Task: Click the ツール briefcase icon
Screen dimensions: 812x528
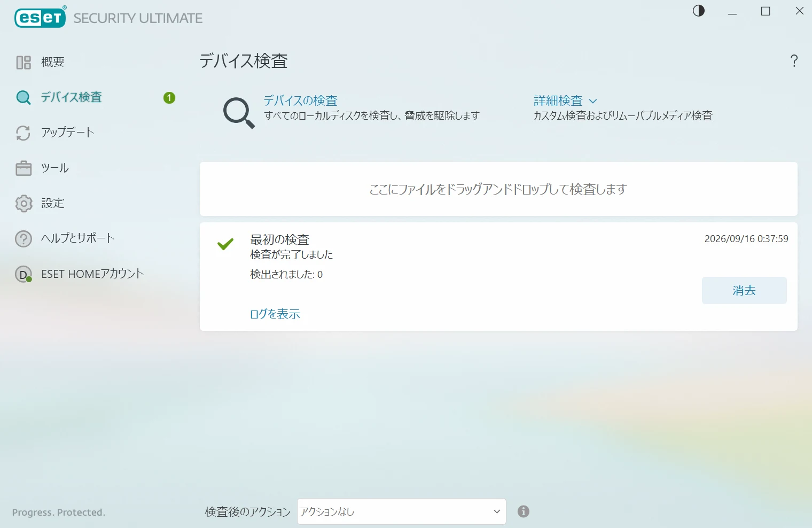Action: pyautogui.click(x=24, y=168)
